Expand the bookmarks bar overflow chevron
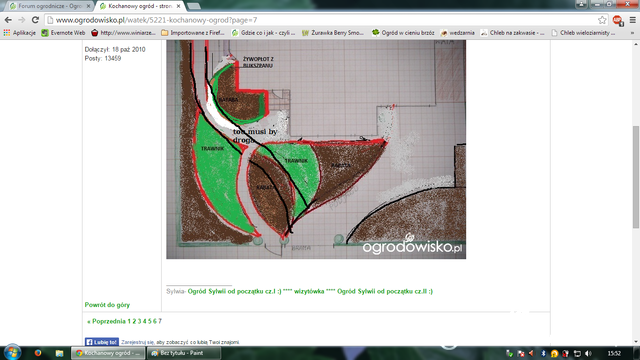Viewport: 640px width, 360px height. point(632,33)
